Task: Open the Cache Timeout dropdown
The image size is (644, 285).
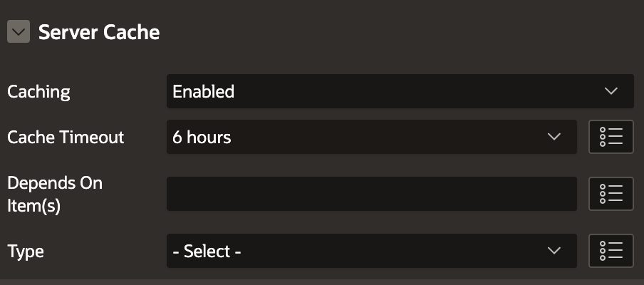Action: pos(370,137)
